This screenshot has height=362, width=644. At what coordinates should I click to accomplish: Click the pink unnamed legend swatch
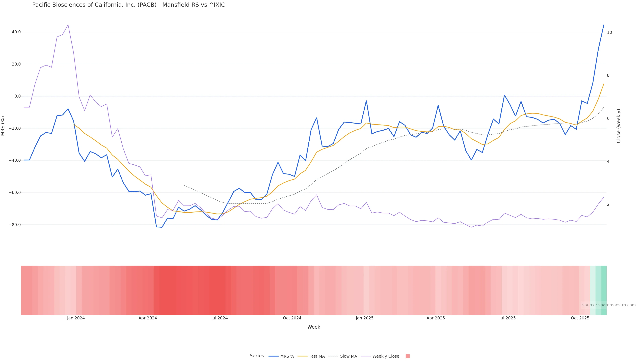click(408, 356)
